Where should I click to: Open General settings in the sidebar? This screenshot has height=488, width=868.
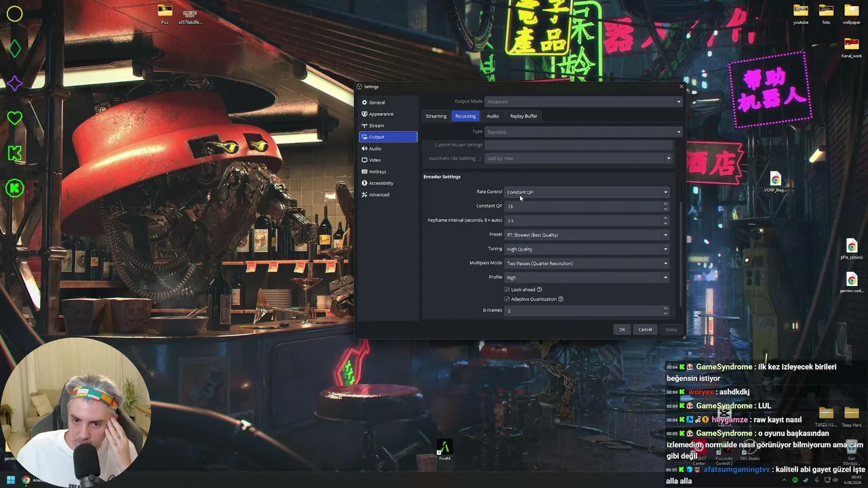(388, 102)
